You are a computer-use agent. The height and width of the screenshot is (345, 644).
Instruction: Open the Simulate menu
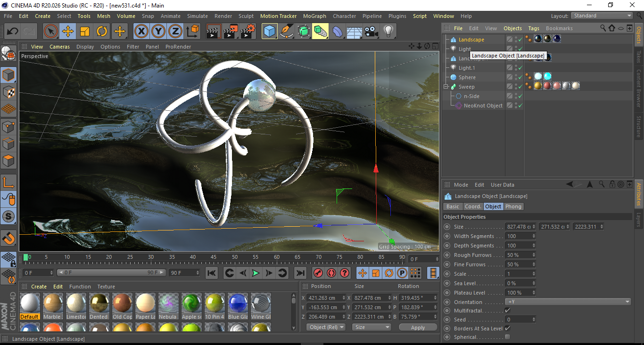click(x=197, y=16)
